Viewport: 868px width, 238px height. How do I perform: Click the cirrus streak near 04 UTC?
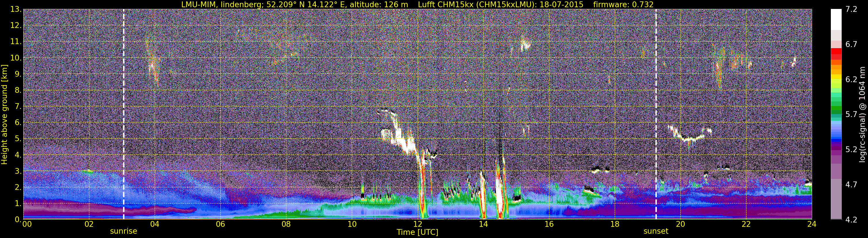[x=154, y=67]
